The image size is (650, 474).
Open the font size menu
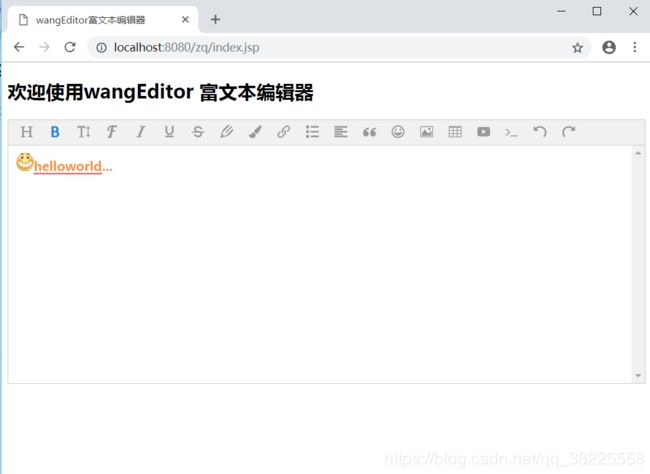pyautogui.click(x=83, y=132)
